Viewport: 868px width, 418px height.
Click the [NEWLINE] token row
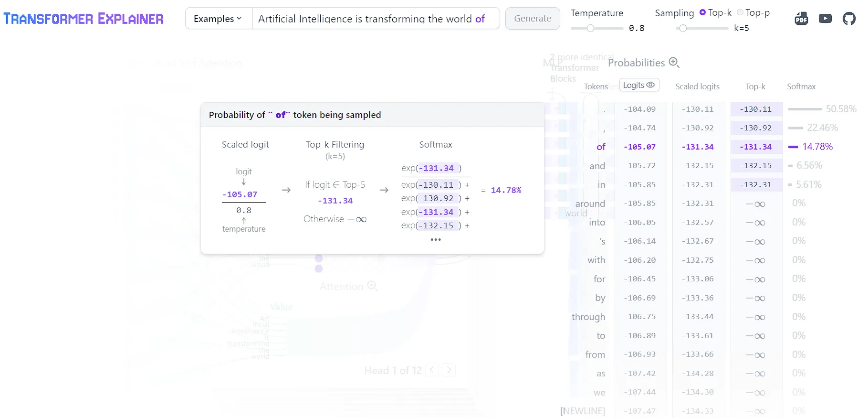pyautogui.click(x=582, y=411)
